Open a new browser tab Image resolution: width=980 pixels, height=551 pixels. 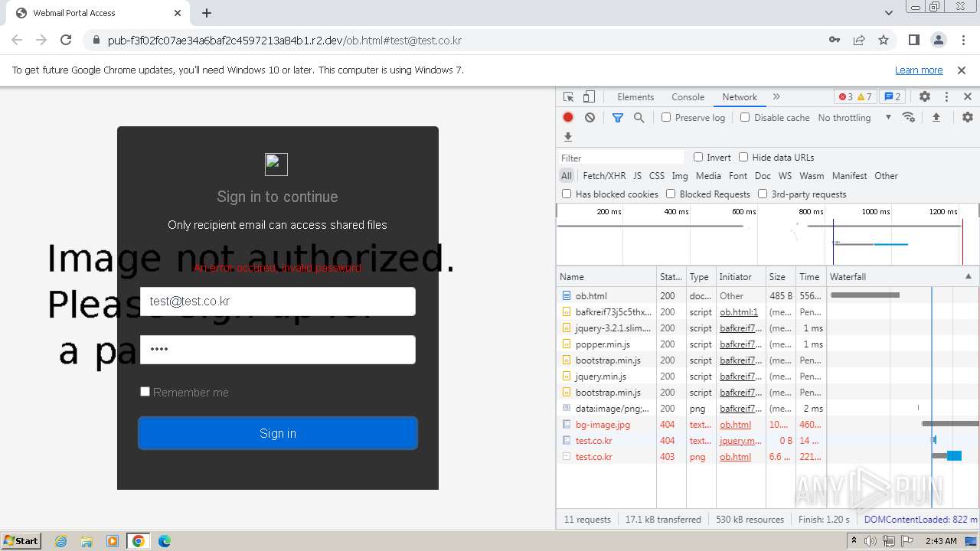pyautogui.click(x=207, y=13)
